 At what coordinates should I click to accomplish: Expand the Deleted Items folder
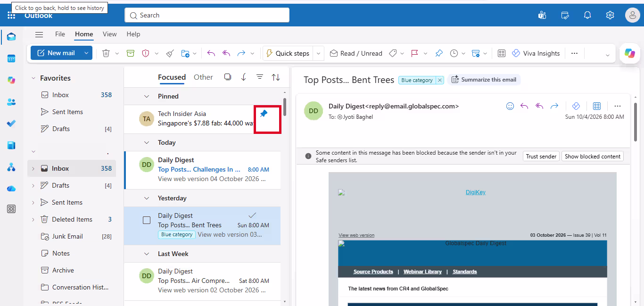pos(33,219)
